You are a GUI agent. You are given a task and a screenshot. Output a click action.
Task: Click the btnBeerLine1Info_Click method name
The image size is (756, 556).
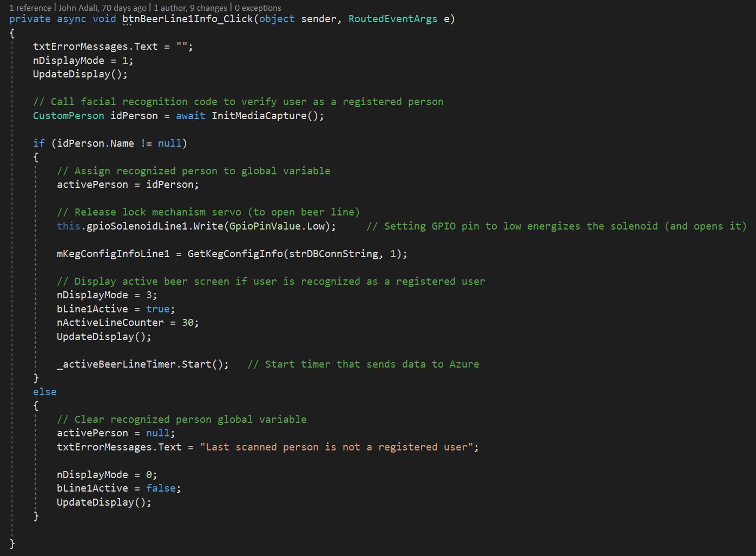[187, 19]
